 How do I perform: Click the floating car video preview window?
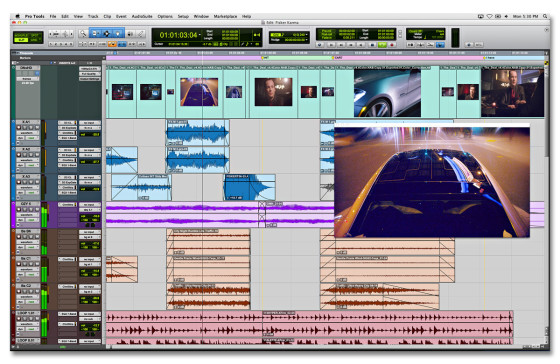click(x=432, y=180)
